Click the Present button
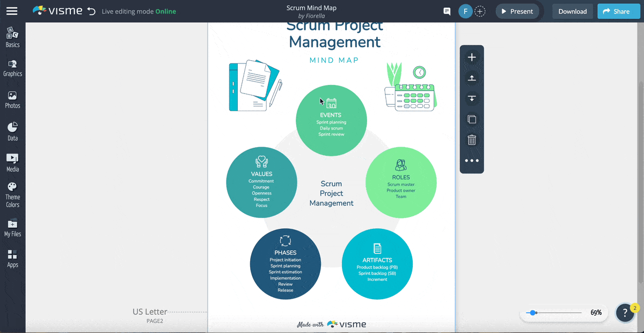 (x=517, y=11)
